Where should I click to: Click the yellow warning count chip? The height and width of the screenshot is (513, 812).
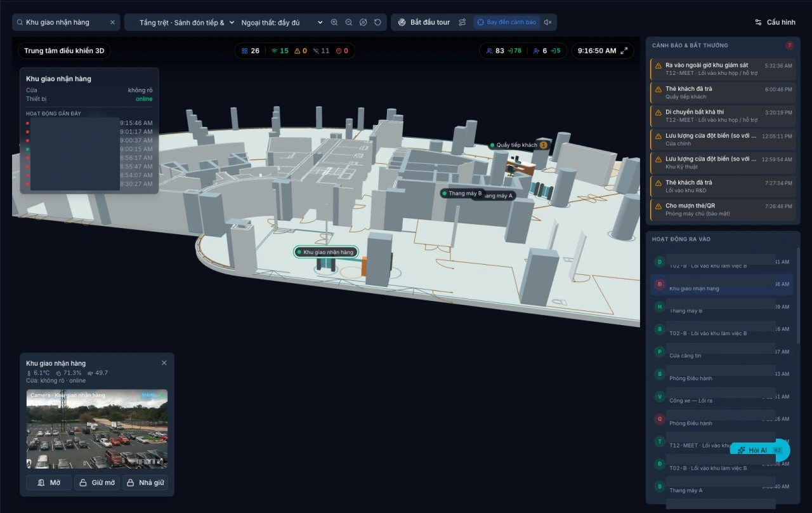coord(301,51)
